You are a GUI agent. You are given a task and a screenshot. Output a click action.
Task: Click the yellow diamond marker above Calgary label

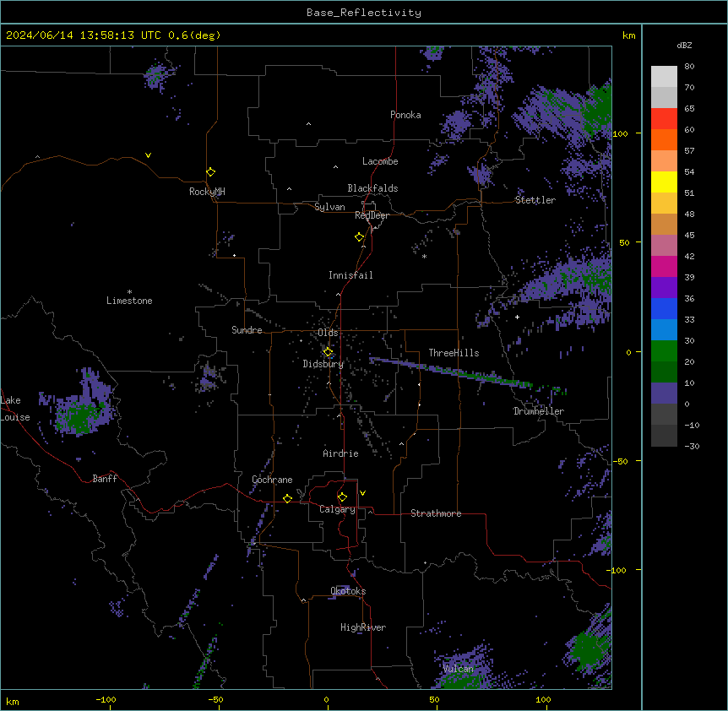pos(342,497)
